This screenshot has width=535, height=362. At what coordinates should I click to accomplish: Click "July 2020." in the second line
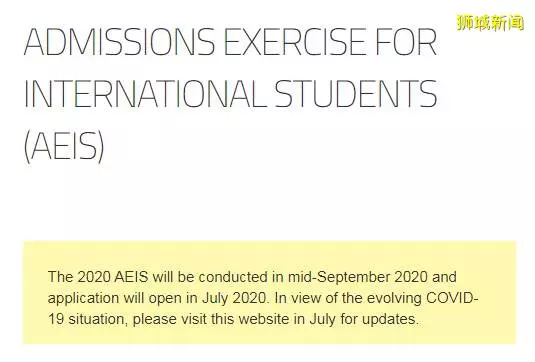tap(236, 298)
